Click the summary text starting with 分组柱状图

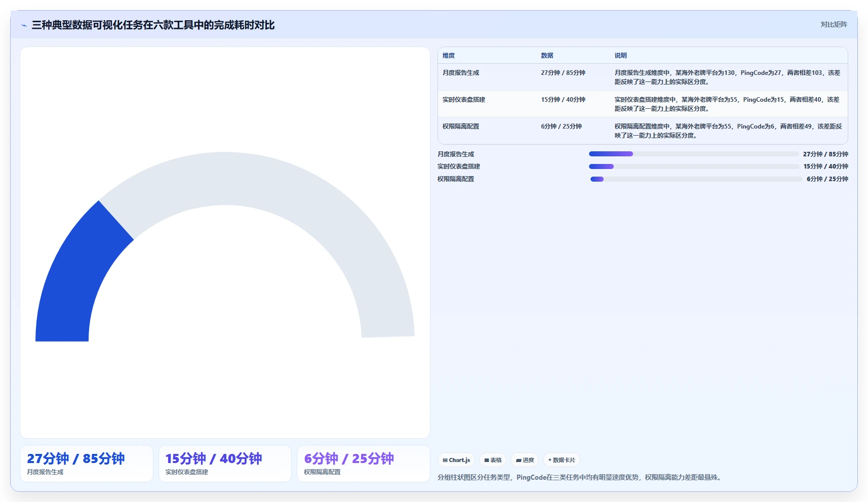[580, 477]
